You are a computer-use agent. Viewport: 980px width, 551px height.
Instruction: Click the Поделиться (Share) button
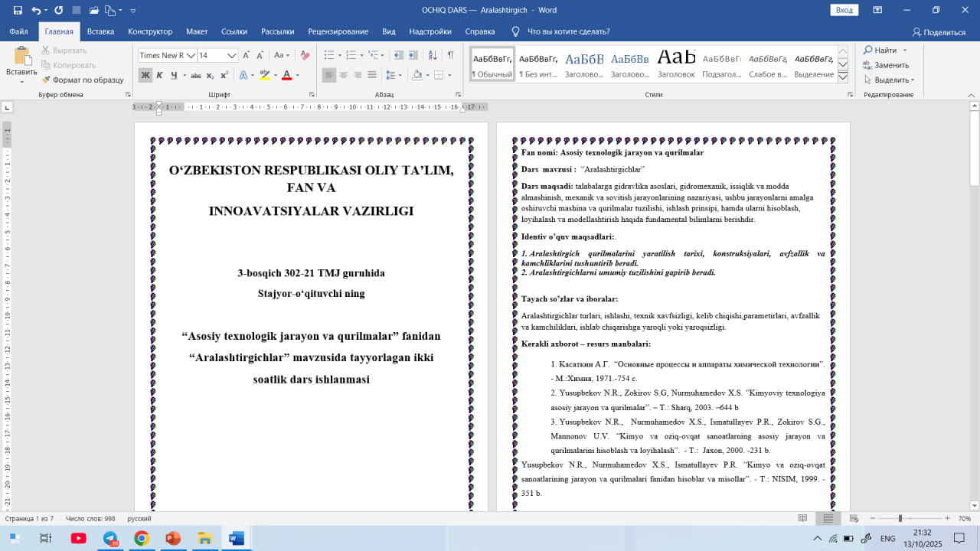939,32
